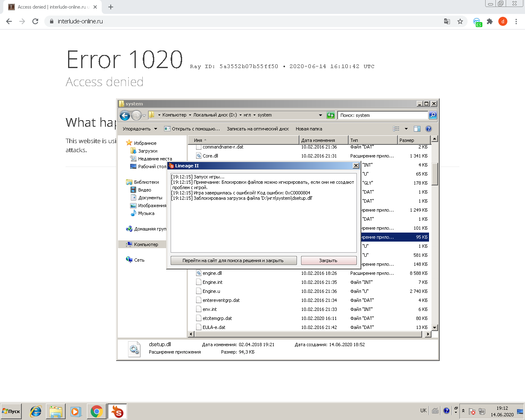
Task: Open Explorer address history dropdown
Action: [x=320, y=115]
